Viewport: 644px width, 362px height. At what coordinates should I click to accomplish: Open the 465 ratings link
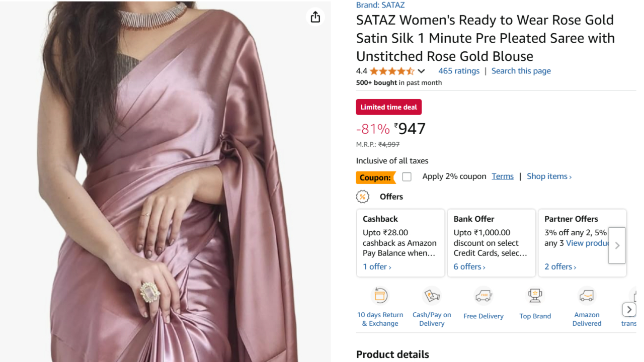[x=459, y=71]
